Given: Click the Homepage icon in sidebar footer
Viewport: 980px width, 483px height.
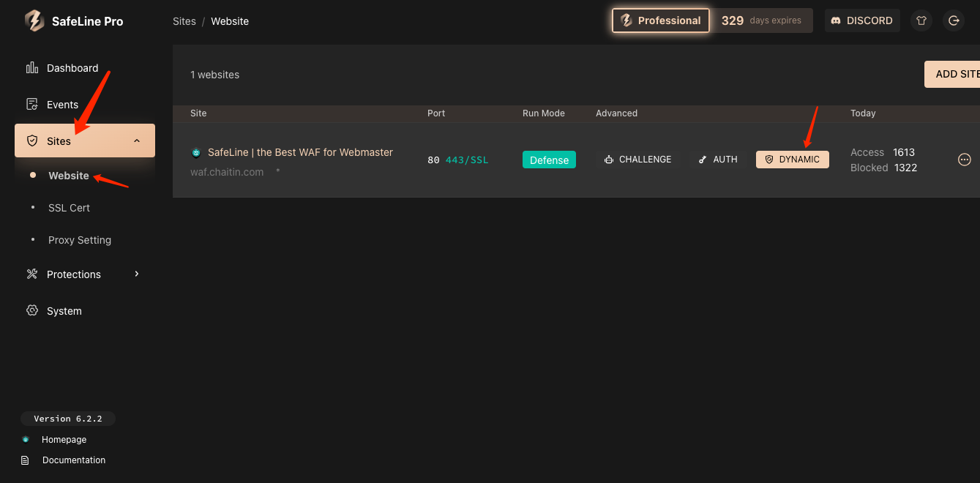Looking at the screenshot, I should (26, 440).
